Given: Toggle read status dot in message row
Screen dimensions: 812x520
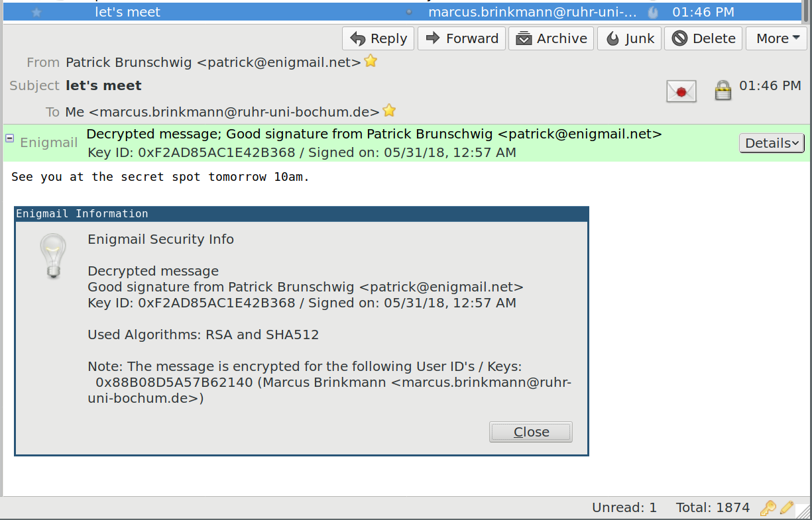Looking at the screenshot, I should point(408,13).
